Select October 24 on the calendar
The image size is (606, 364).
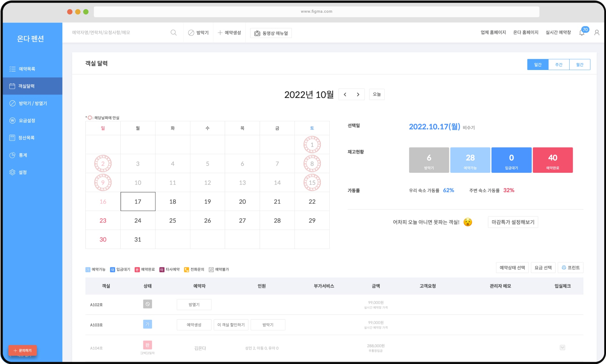click(138, 221)
